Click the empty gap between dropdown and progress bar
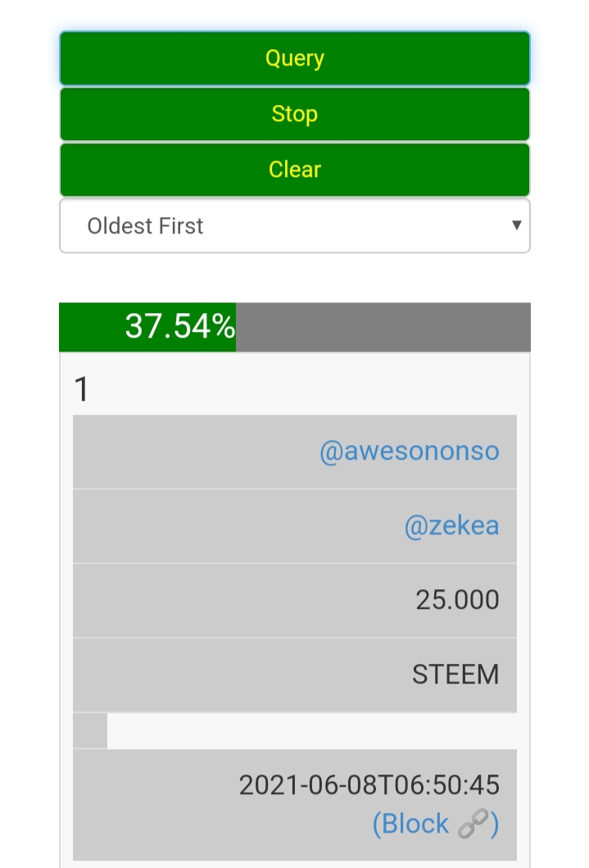This screenshot has width=589, height=868. tap(294, 278)
